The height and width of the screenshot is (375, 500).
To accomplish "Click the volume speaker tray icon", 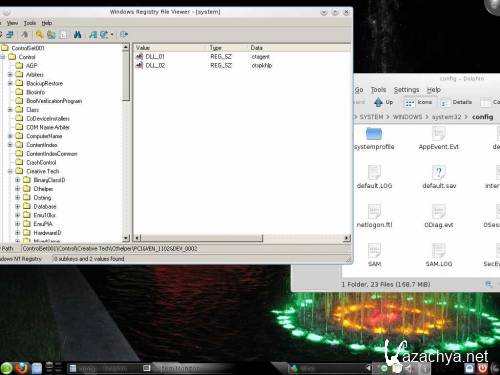I will (409, 368).
